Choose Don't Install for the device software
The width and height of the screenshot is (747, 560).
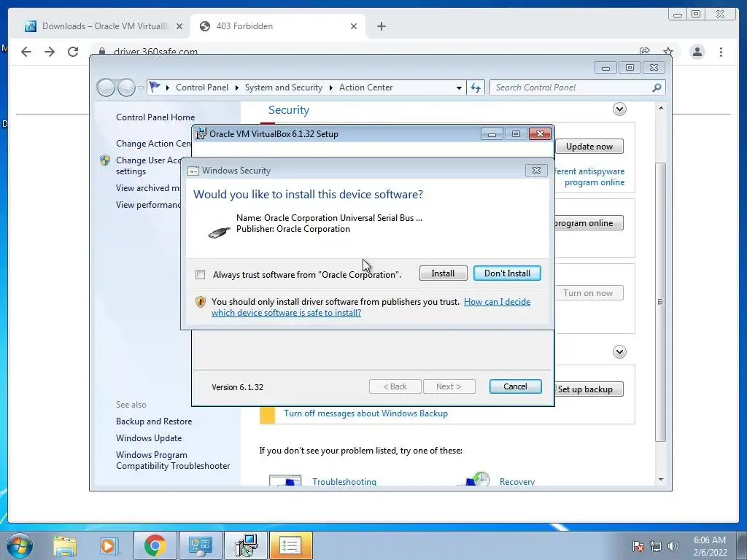coord(507,273)
